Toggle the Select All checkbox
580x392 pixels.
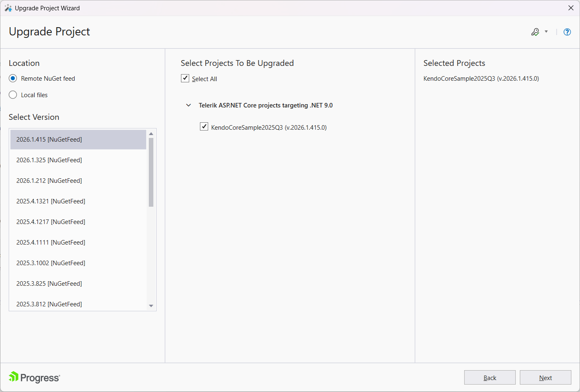click(185, 78)
